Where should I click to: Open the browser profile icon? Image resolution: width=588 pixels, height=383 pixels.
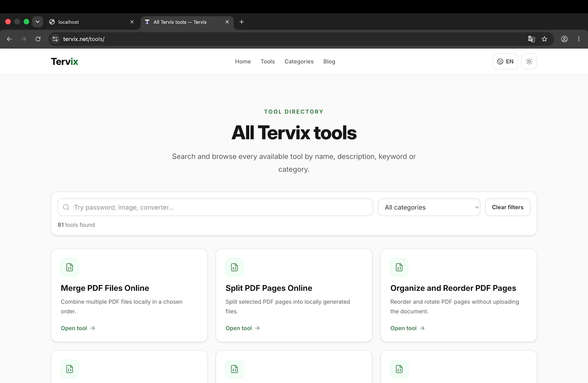[564, 39]
